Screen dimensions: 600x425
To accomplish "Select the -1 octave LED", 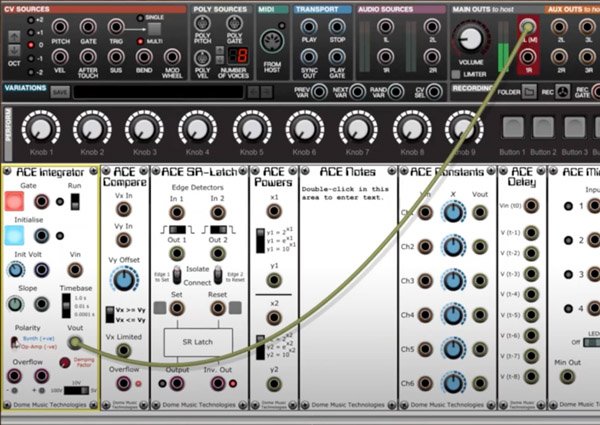I will [31, 59].
